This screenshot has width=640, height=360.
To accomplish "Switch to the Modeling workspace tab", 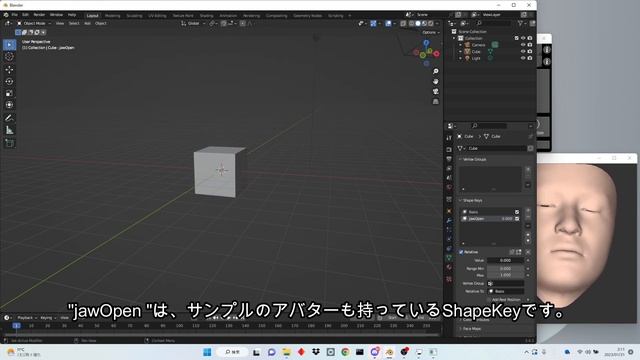I will (x=113, y=16).
